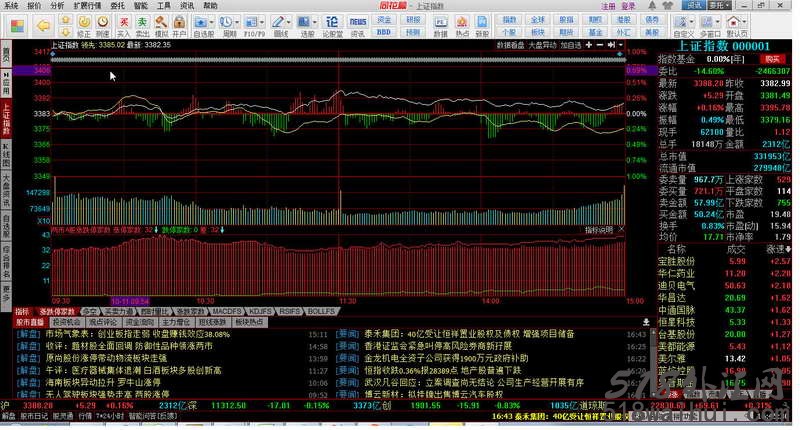Open the 报价 menu
800x430 pixels.
pyautogui.click(x=34, y=6)
